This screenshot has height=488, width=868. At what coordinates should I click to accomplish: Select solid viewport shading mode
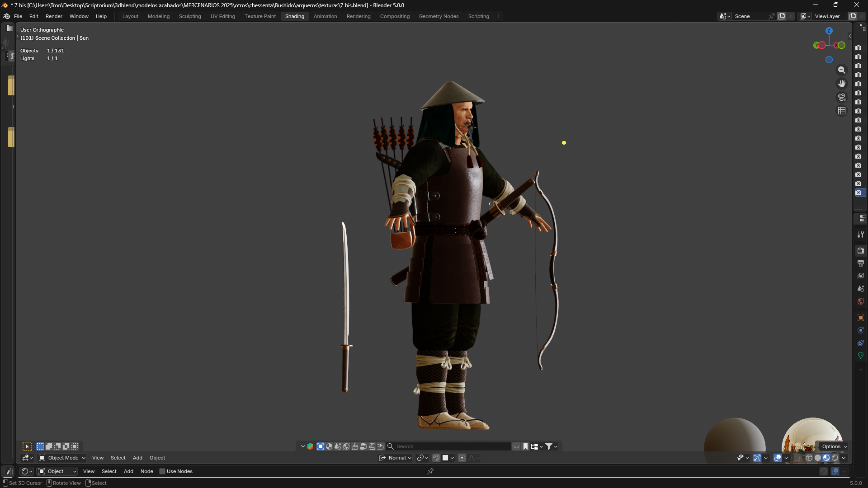click(818, 458)
